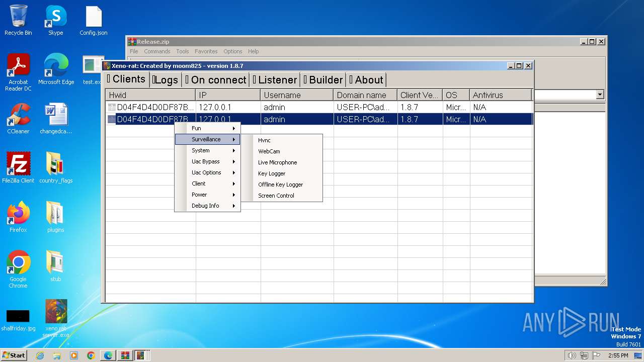Open Windows Explorer taskbar icon
The image size is (644, 362).
click(x=57, y=355)
